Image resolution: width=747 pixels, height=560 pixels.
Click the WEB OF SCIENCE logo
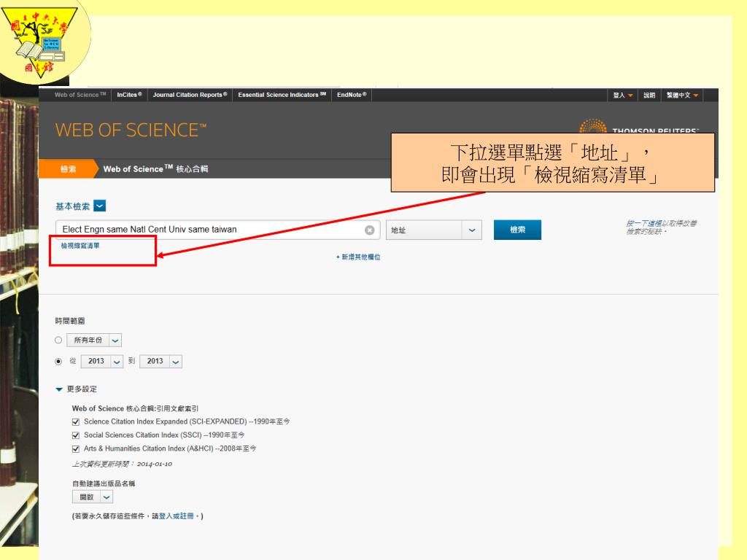pos(131,130)
